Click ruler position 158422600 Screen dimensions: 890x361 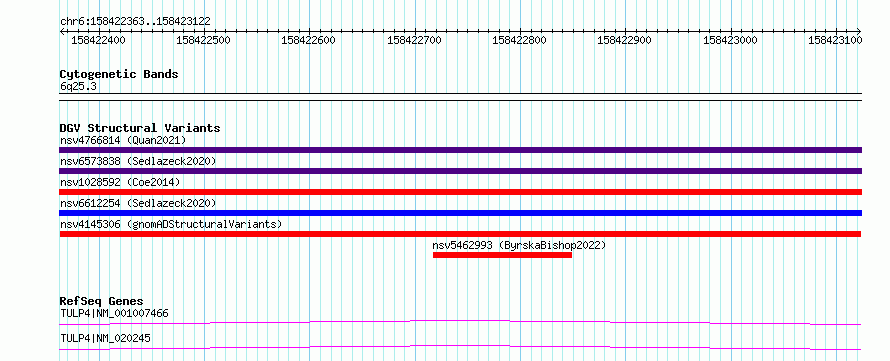point(309,40)
